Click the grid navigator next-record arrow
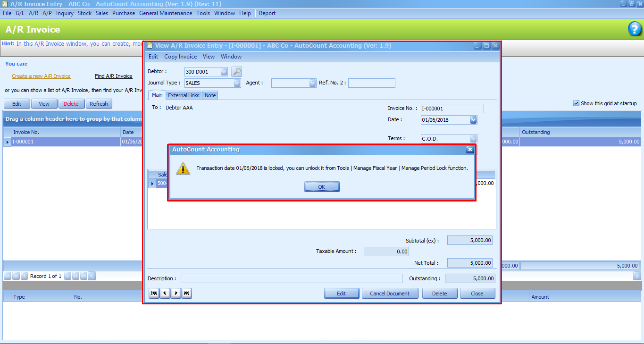 67,276
